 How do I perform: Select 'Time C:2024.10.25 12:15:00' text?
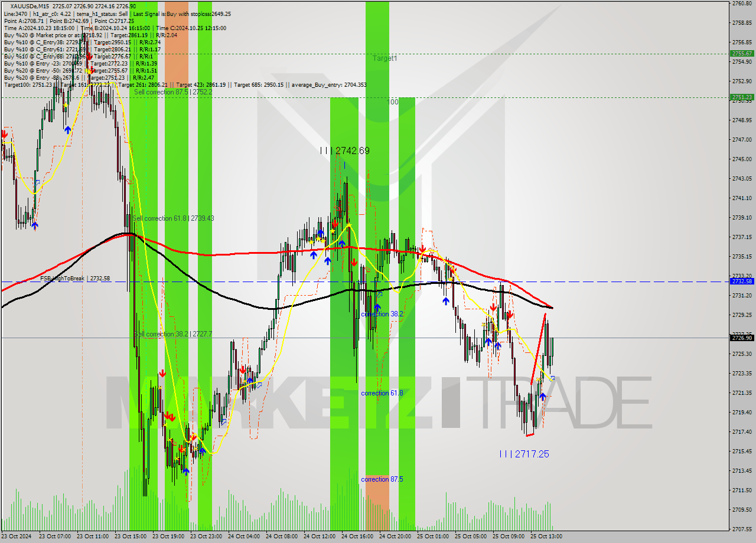pos(193,28)
